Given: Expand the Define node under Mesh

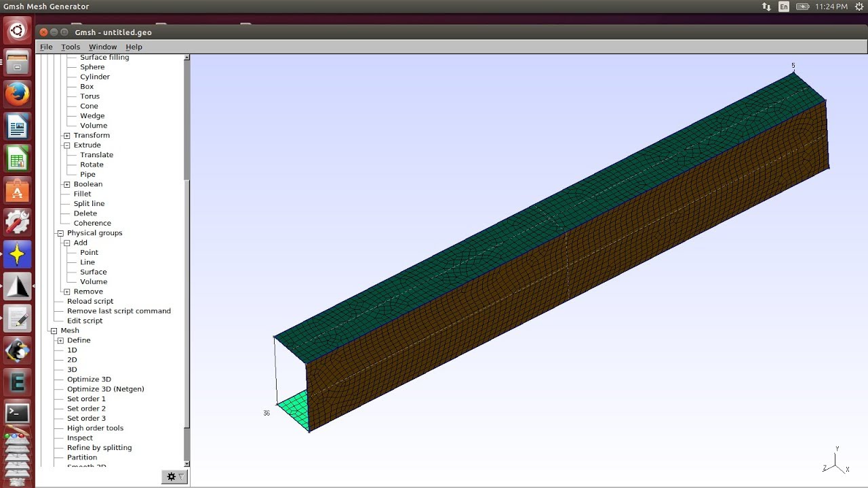Looking at the screenshot, I should 60,340.
